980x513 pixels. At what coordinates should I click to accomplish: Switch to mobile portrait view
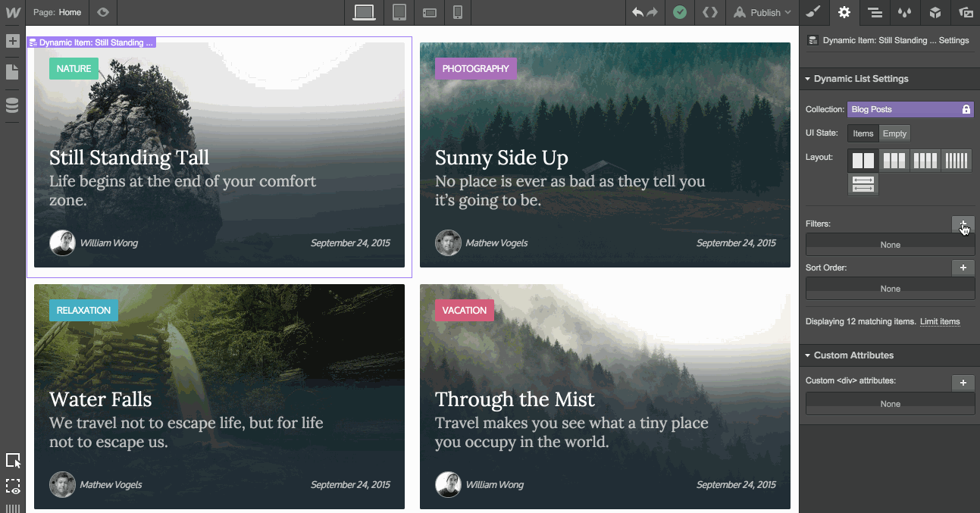pyautogui.click(x=458, y=12)
